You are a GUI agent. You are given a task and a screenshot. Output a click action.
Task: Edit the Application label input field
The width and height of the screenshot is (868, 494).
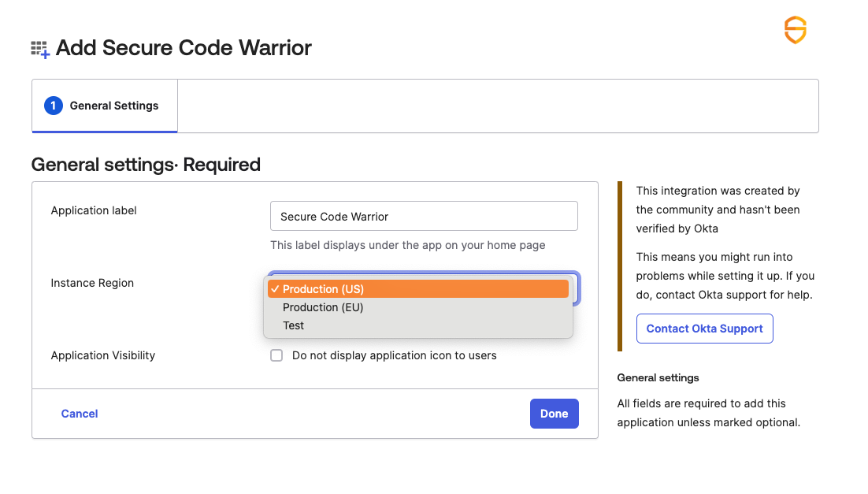424,216
